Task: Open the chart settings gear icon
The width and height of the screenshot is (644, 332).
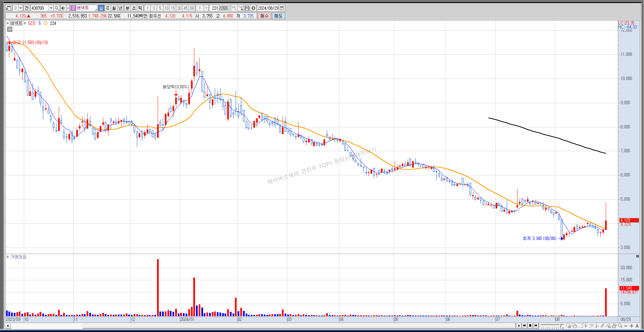Action: (253, 8)
